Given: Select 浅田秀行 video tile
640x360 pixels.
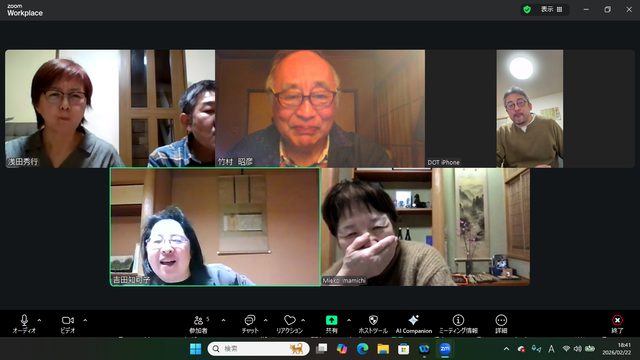Looking at the screenshot, I should pyautogui.click(x=110, y=109).
